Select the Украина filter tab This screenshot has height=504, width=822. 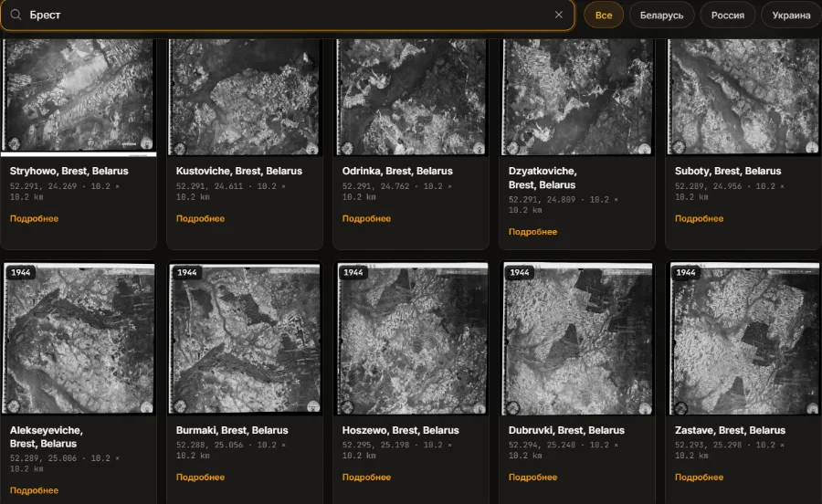tap(791, 16)
